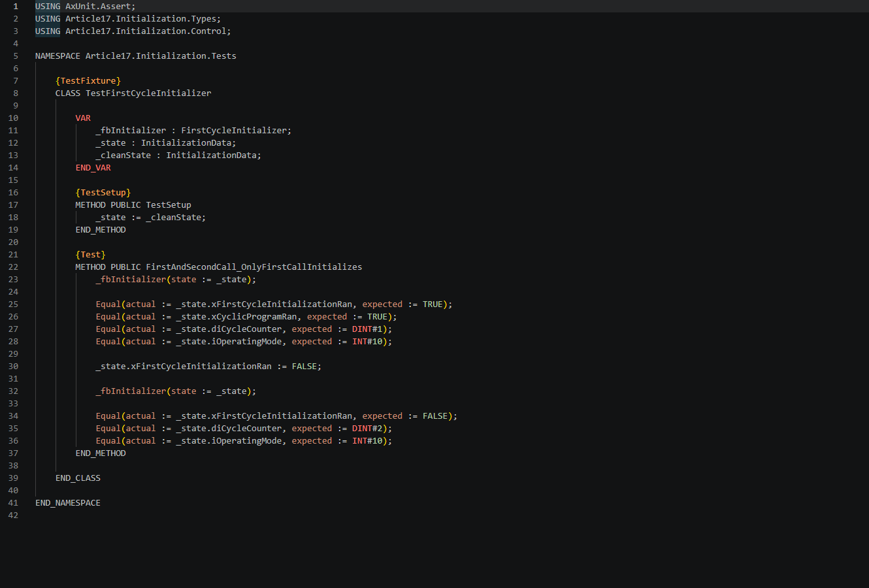Click the AxUnit.Assert namespace on line 1
Image resolution: width=869 pixels, height=588 pixels.
pos(98,7)
